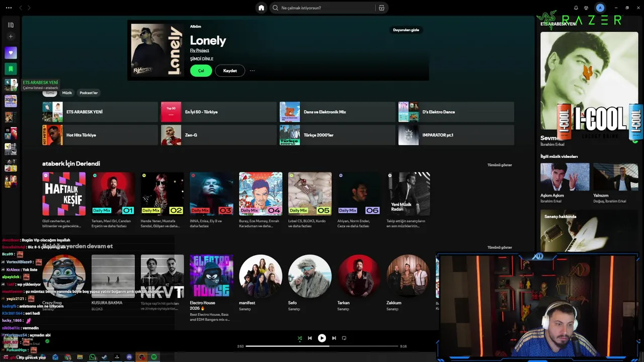Select the Müzik filter chip
The width and height of the screenshot is (644, 362).
(x=67, y=93)
